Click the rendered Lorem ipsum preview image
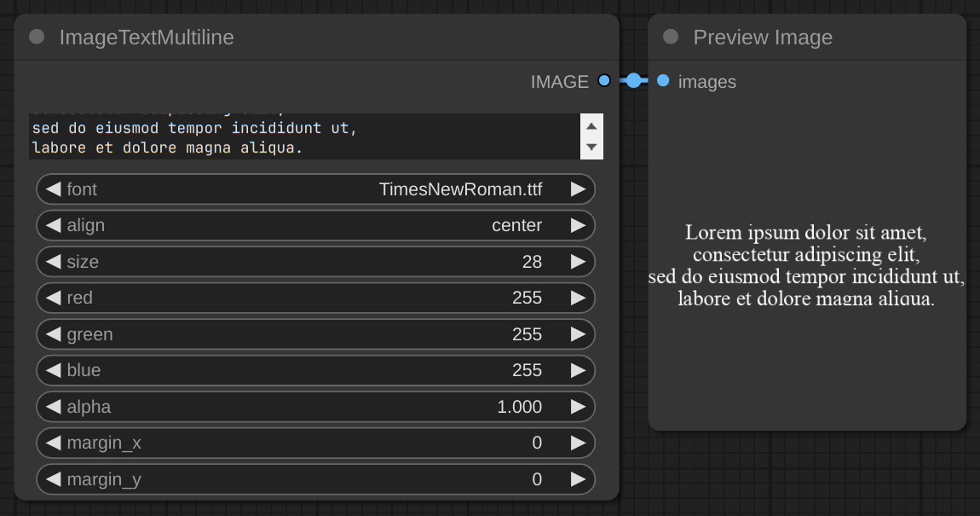Screen dimensions: 980x516 [x=806, y=265]
